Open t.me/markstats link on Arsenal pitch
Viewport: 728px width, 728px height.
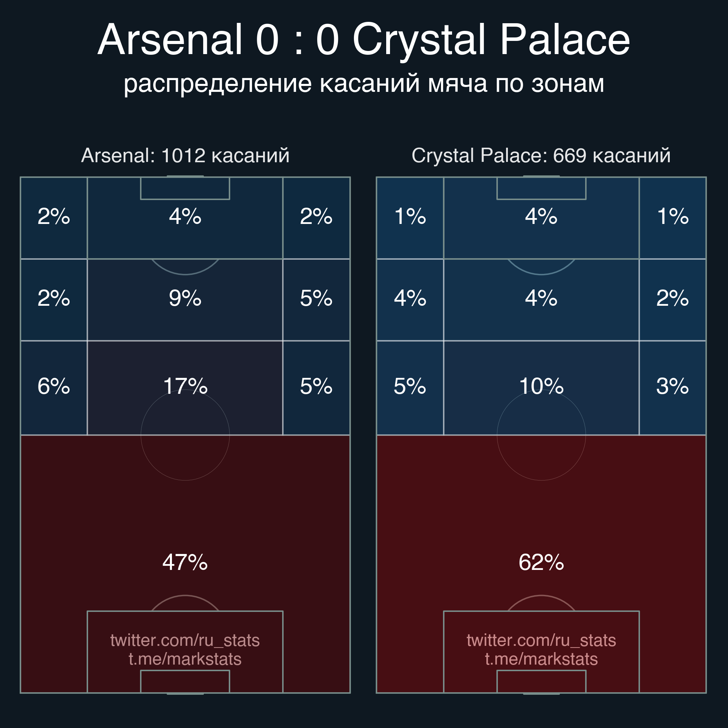[x=185, y=659]
